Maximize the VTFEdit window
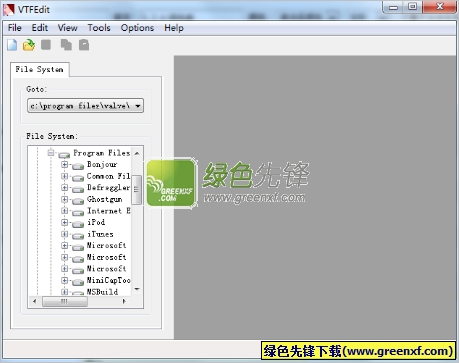Image resolution: width=459 pixels, height=363 pixels. point(413,7)
